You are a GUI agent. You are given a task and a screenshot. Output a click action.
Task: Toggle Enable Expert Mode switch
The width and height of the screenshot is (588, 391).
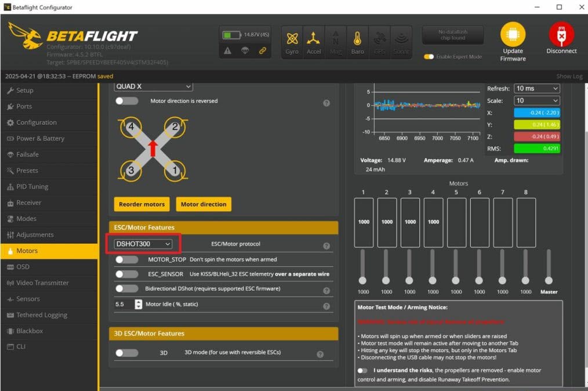click(x=429, y=57)
